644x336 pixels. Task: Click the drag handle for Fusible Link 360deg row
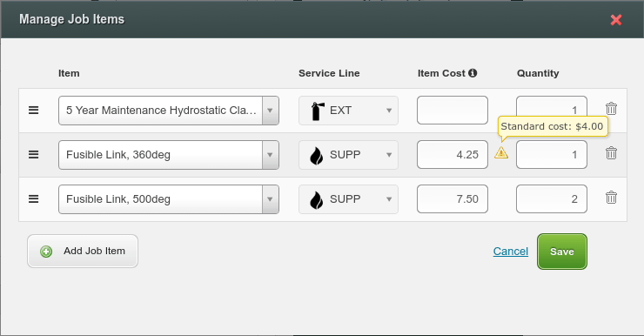pyautogui.click(x=33, y=154)
